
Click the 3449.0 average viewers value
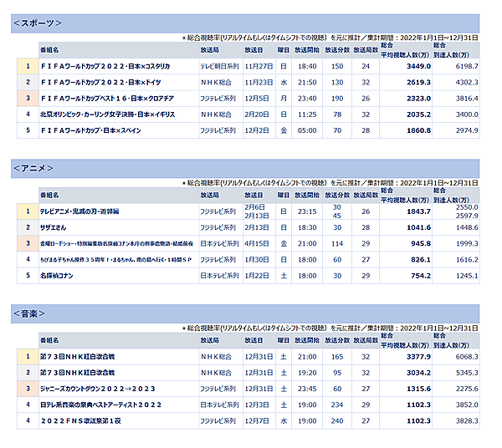coord(419,66)
